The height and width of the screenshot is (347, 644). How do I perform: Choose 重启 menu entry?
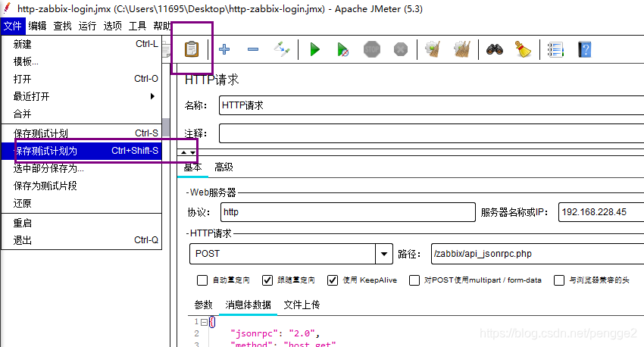click(x=81, y=223)
